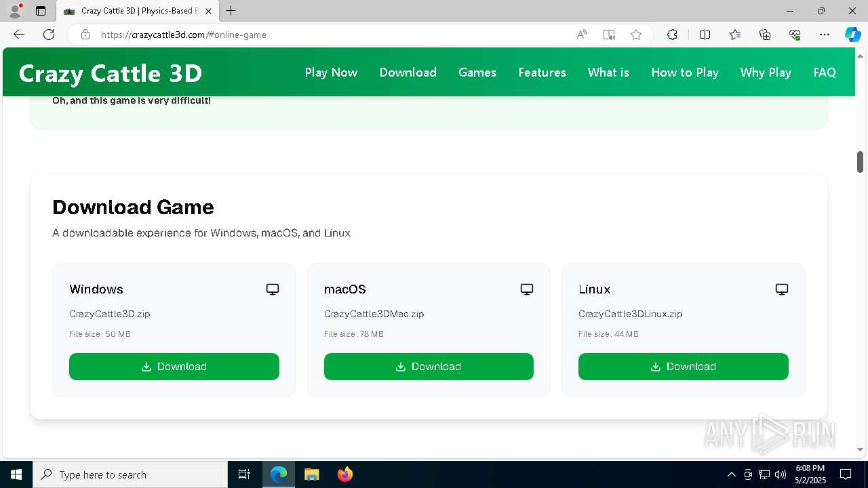Show hidden tray icons chevron
Viewport: 868px width, 488px height.
(x=731, y=474)
